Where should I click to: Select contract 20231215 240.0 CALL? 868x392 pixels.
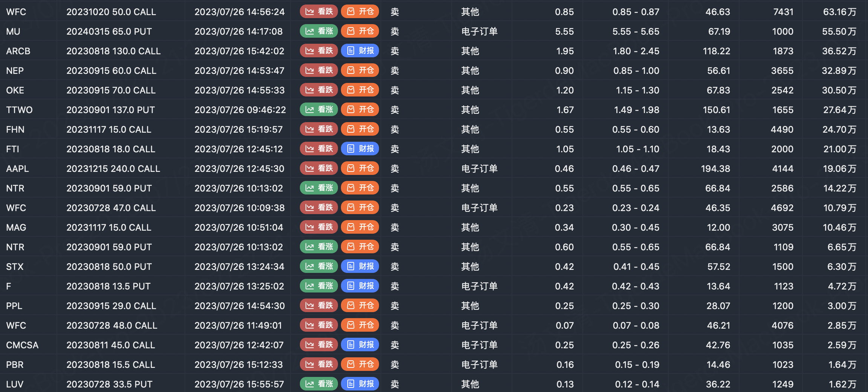pos(113,169)
